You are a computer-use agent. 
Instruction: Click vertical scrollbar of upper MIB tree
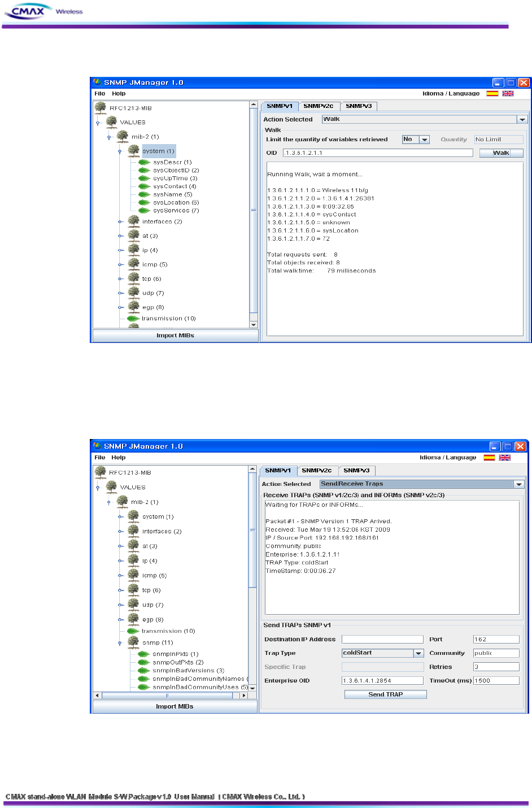point(254,214)
